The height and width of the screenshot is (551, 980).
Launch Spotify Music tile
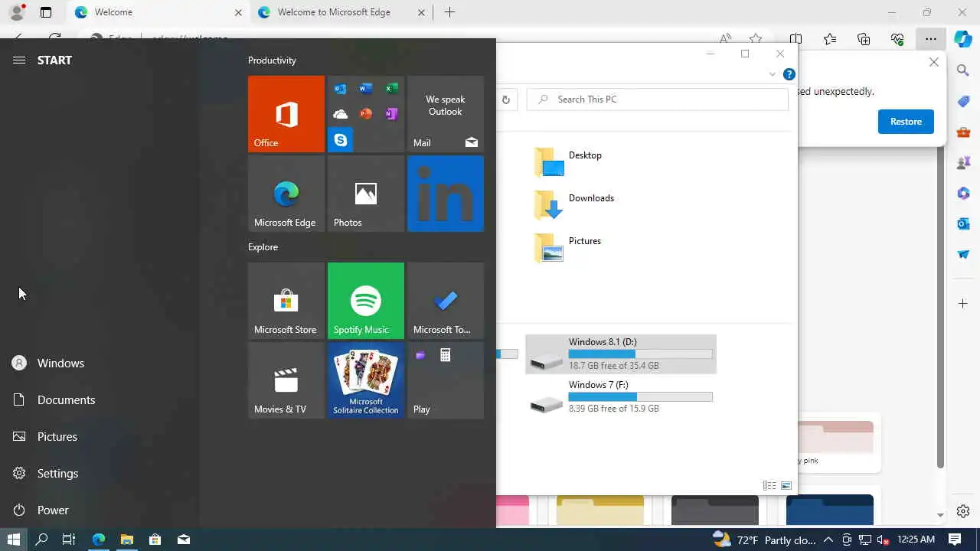(366, 300)
